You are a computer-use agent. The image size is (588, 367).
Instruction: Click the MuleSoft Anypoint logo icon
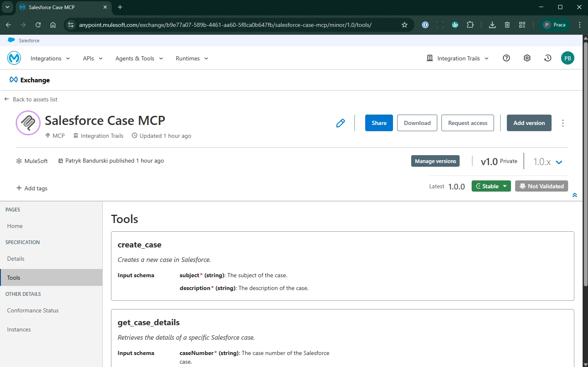click(14, 58)
